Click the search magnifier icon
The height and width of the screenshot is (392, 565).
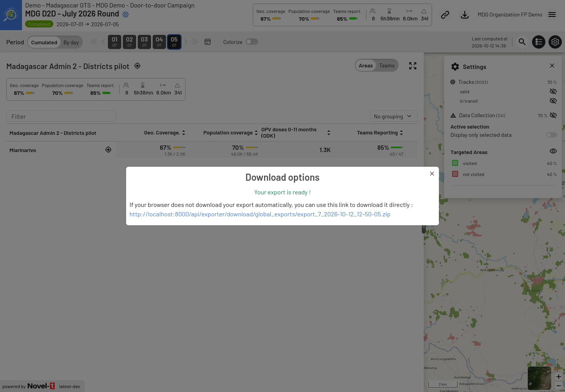522,42
